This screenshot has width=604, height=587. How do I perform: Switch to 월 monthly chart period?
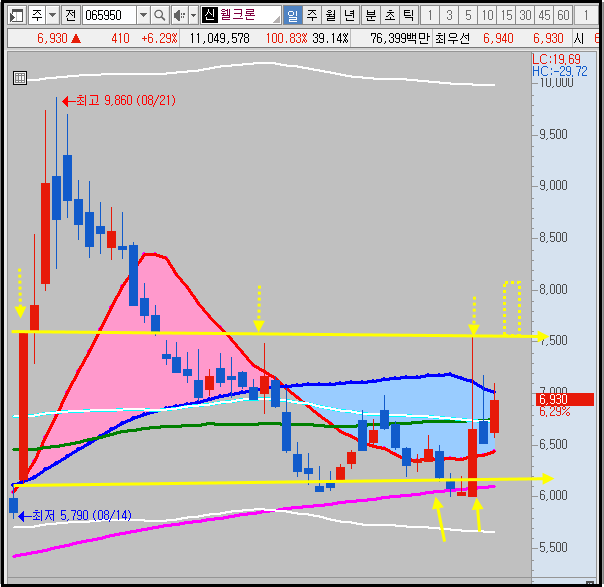331,15
